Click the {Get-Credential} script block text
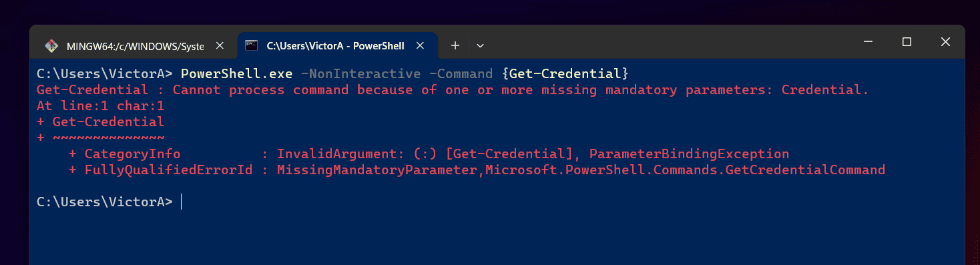 tap(565, 73)
